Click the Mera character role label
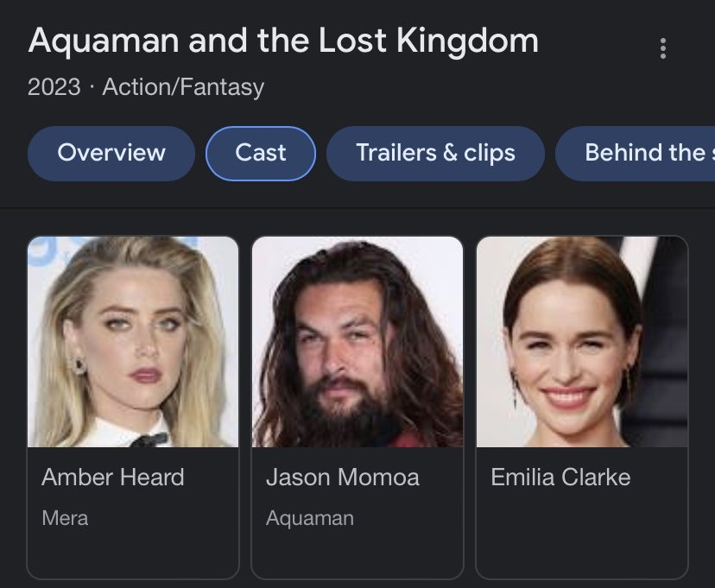Viewport: 715px width, 588px height. click(65, 519)
